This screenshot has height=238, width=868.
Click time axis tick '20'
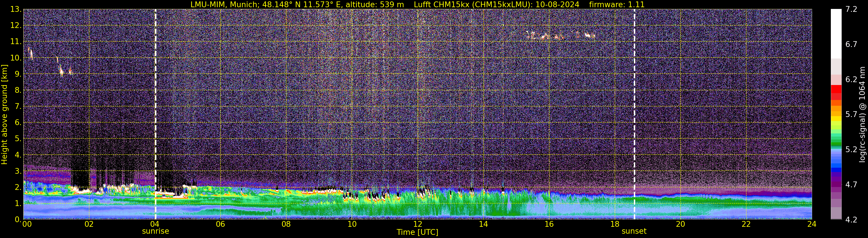tap(680, 224)
